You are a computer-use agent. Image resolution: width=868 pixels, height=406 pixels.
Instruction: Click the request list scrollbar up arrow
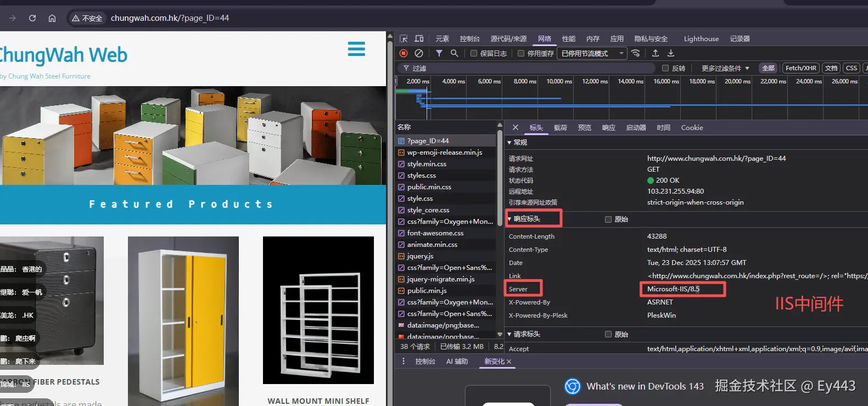click(500, 126)
